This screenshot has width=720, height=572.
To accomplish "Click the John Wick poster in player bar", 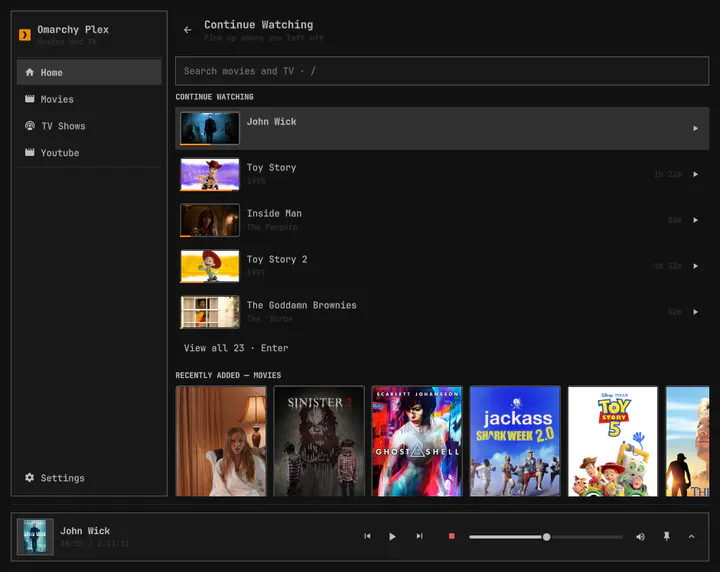I will (35, 537).
